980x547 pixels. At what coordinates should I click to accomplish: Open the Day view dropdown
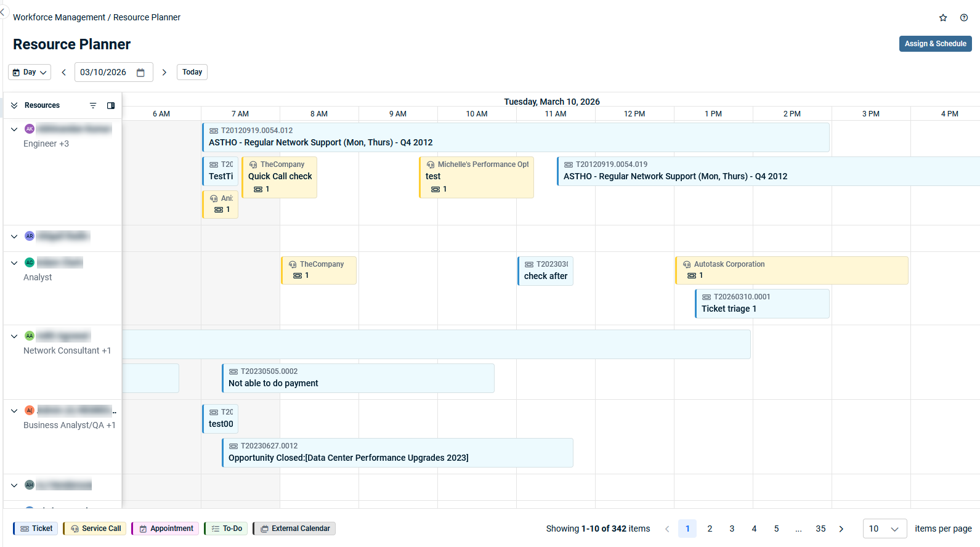pos(30,73)
